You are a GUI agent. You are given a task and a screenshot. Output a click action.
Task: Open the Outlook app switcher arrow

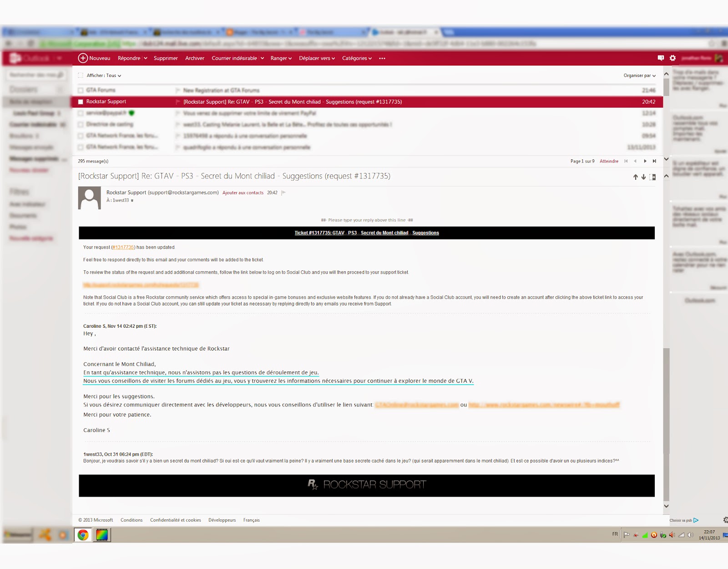(x=59, y=58)
